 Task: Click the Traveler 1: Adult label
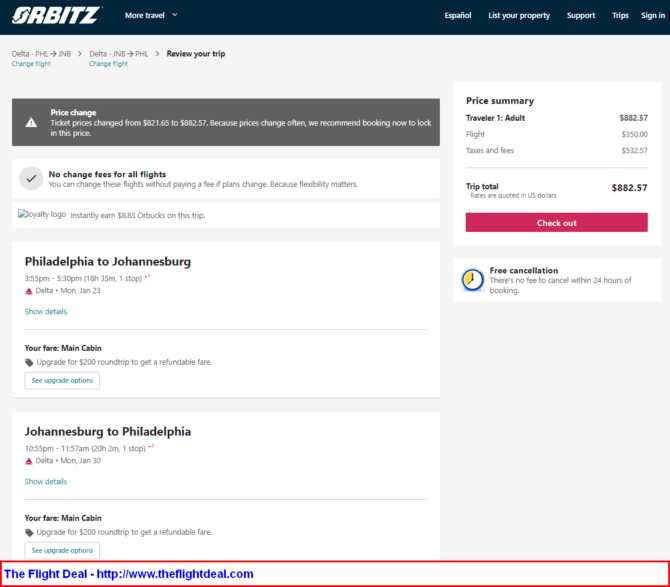(495, 118)
